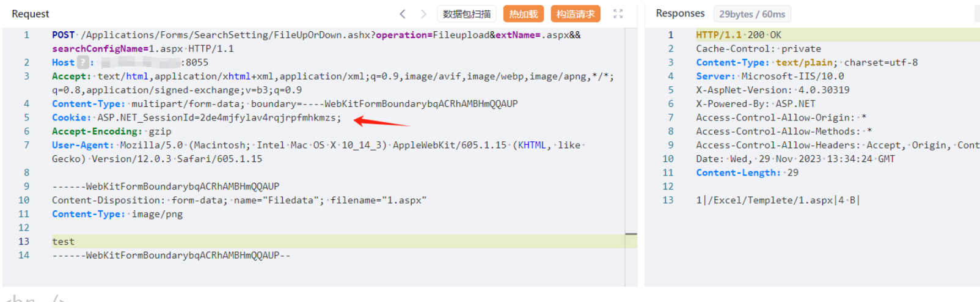Expand the Request panel to fullscreen

pos(618,13)
